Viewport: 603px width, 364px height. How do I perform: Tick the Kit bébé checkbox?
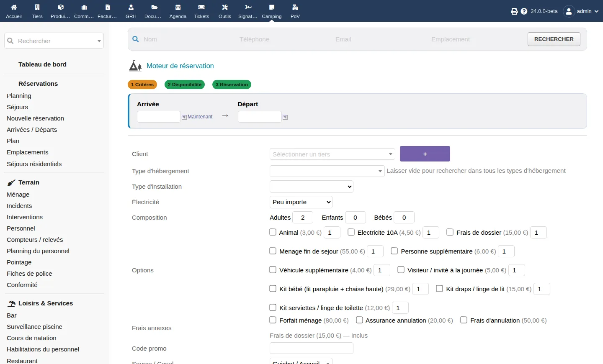coord(273,289)
